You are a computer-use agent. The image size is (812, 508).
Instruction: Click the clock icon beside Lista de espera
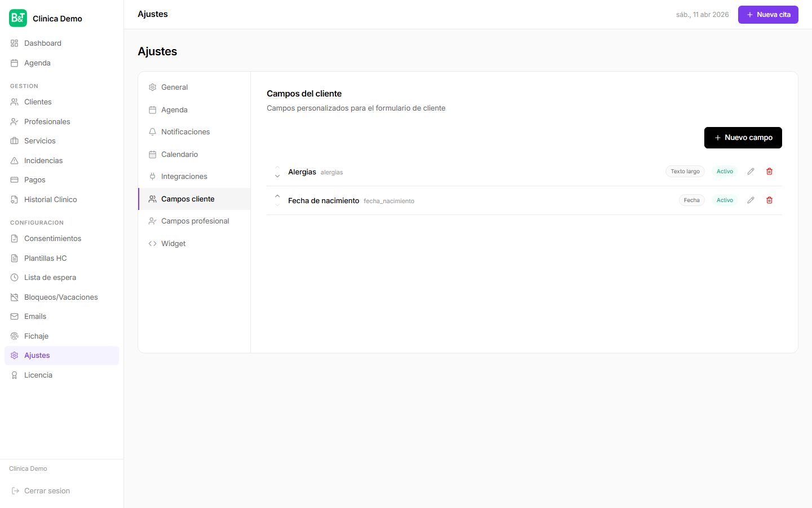pos(15,278)
